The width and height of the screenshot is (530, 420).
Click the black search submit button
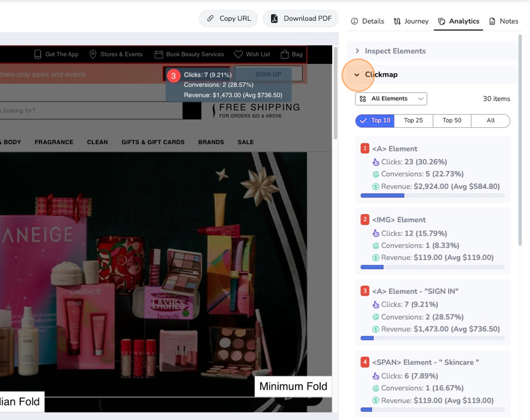click(192, 111)
